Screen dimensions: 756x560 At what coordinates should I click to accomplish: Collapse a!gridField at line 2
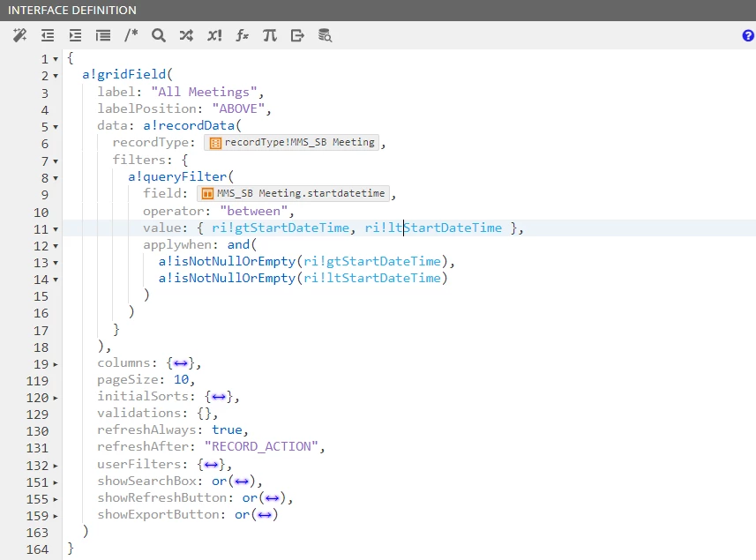click(x=56, y=76)
